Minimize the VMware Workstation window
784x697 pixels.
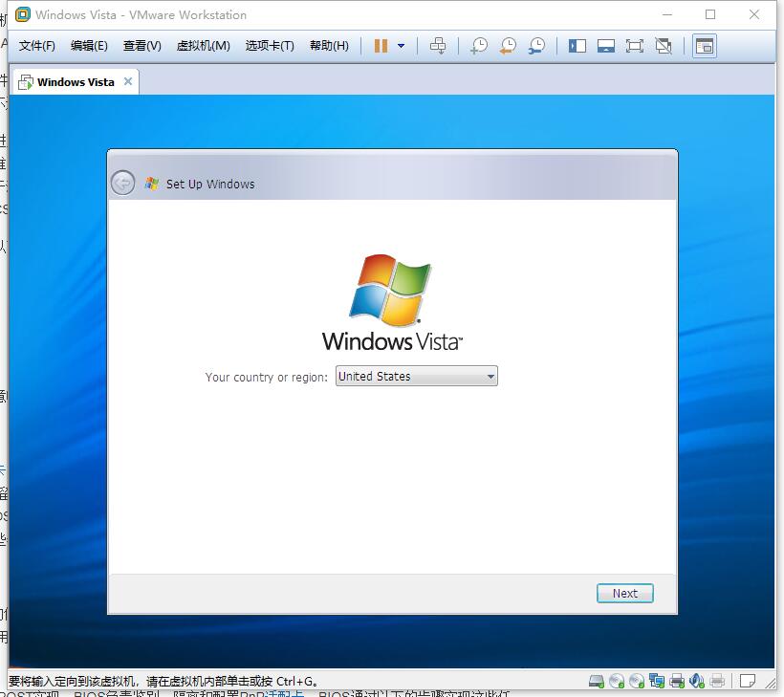[x=667, y=14]
